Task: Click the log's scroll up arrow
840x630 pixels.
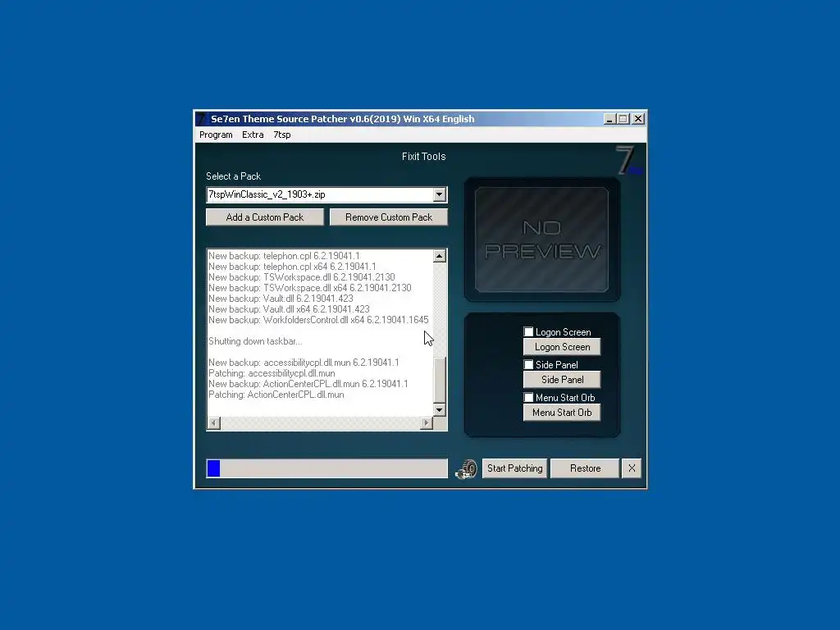Action: click(x=440, y=256)
